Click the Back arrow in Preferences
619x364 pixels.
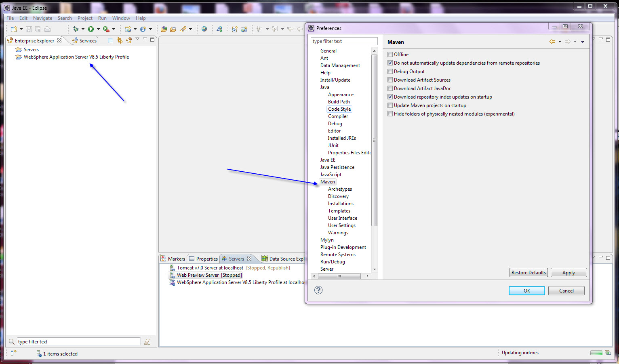[552, 42]
